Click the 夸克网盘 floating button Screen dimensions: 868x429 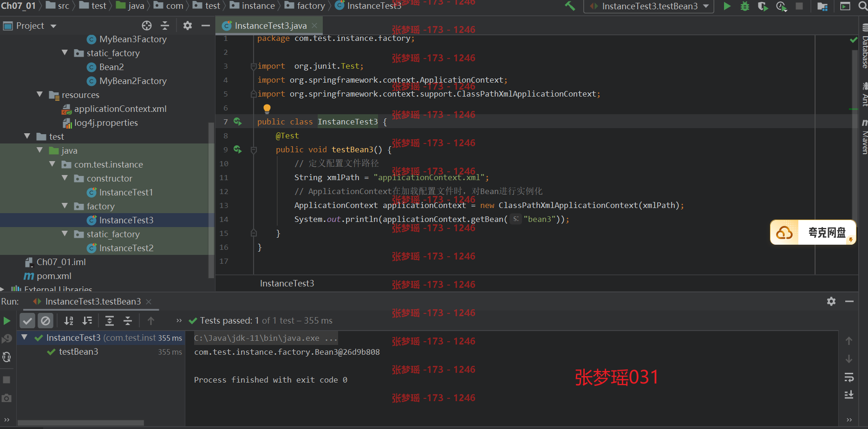813,232
